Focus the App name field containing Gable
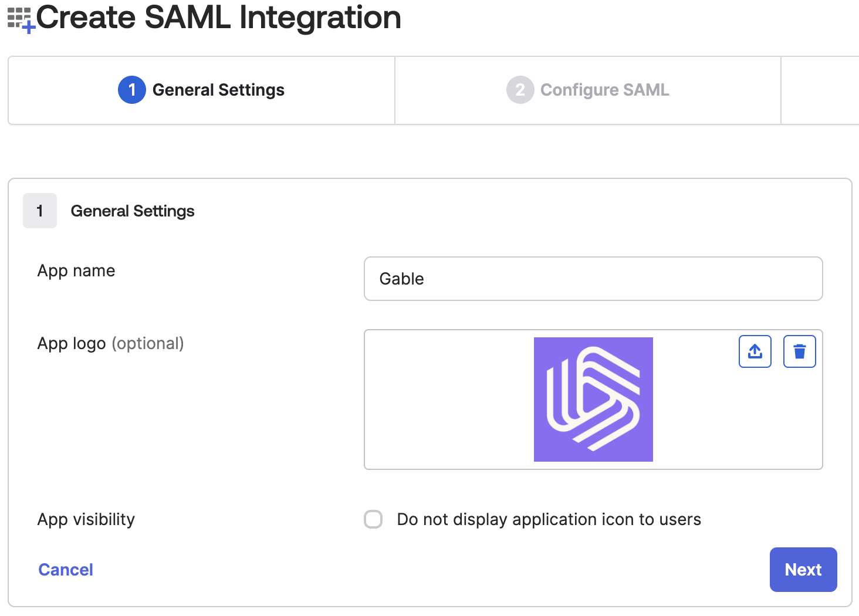Viewport: 859px width, 616px height. coord(593,279)
